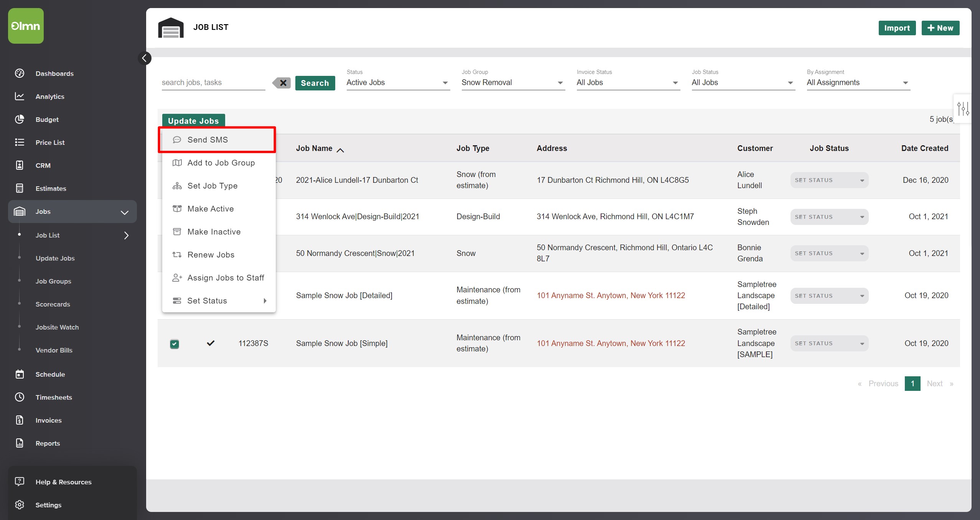Open Update Jobs in the sidebar

point(55,258)
